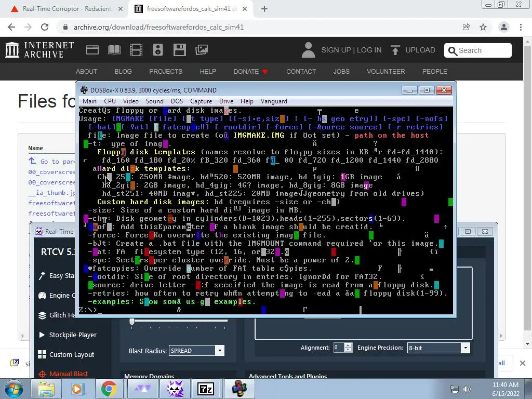Share this page icon in address bar
The height and width of the screenshot is (399, 532).
[467, 27]
